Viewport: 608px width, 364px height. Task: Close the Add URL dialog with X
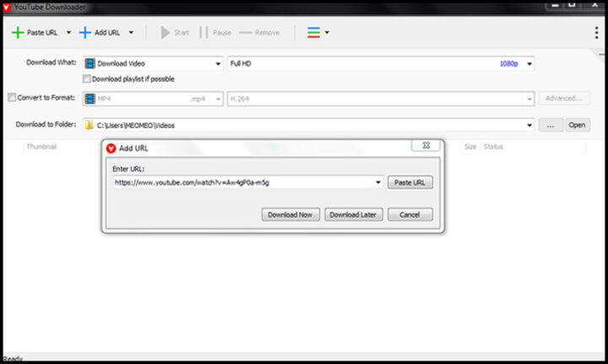coord(426,145)
